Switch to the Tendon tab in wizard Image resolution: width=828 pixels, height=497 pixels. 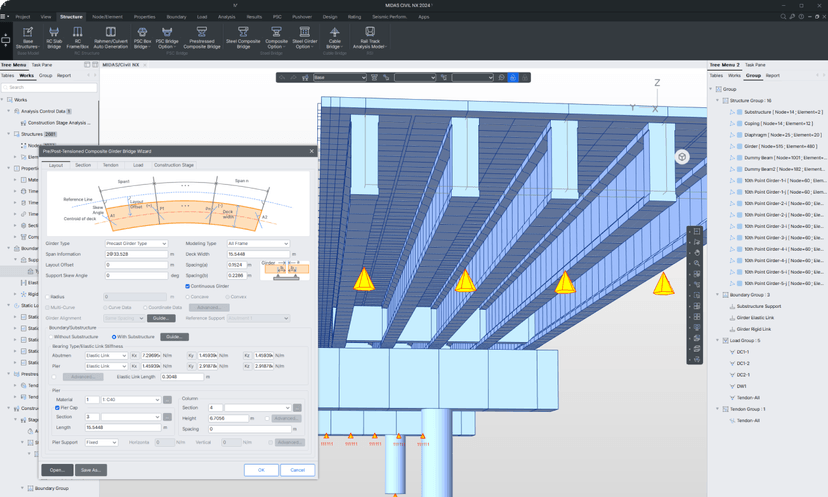coord(110,165)
